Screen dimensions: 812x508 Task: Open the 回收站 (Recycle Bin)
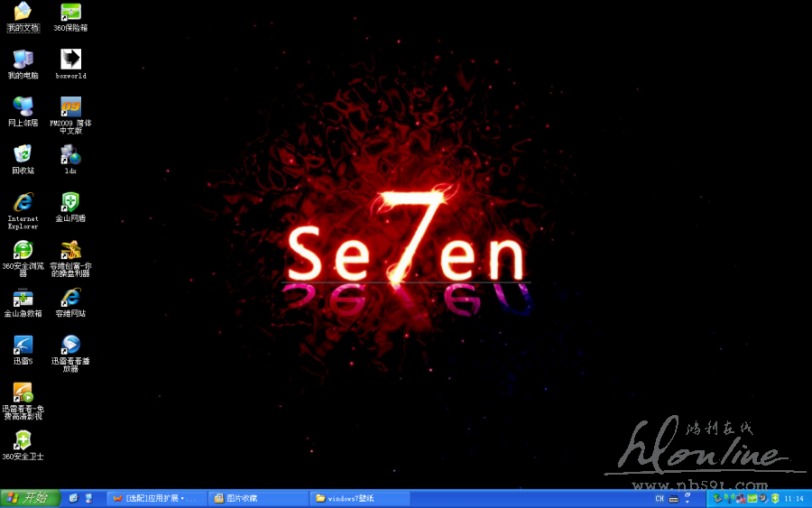pyautogui.click(x=23, y=155)
